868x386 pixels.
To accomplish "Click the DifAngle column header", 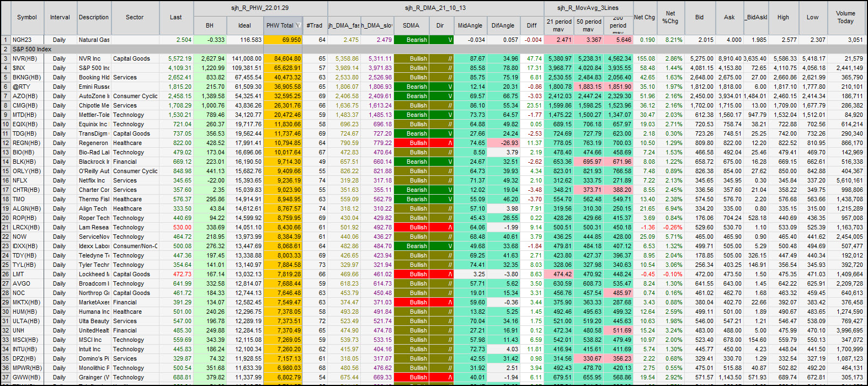I will [x=503, y=25].
